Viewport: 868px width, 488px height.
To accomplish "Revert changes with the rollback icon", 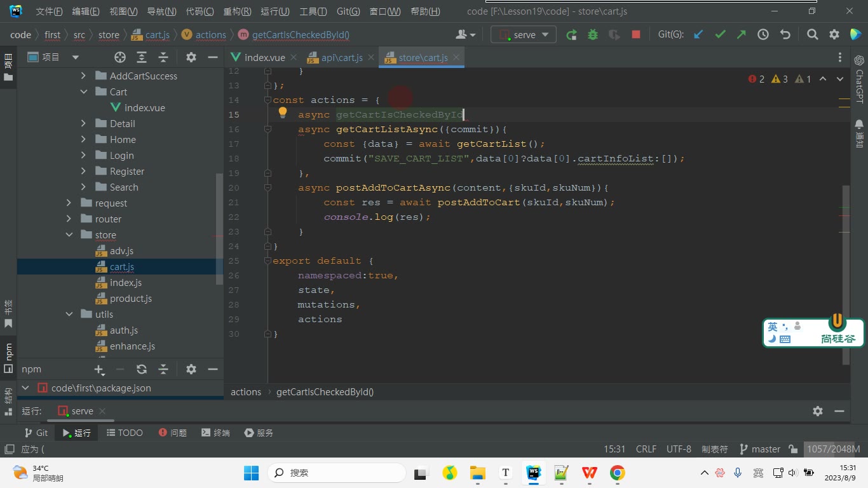I will [x=785, y=35].
